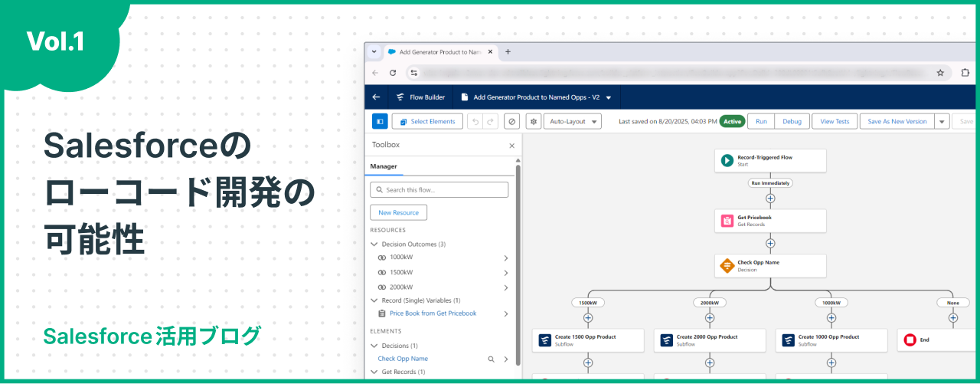Add element under the 1500kW branch
The image size is (980, 384).
[x=588, y=318]
